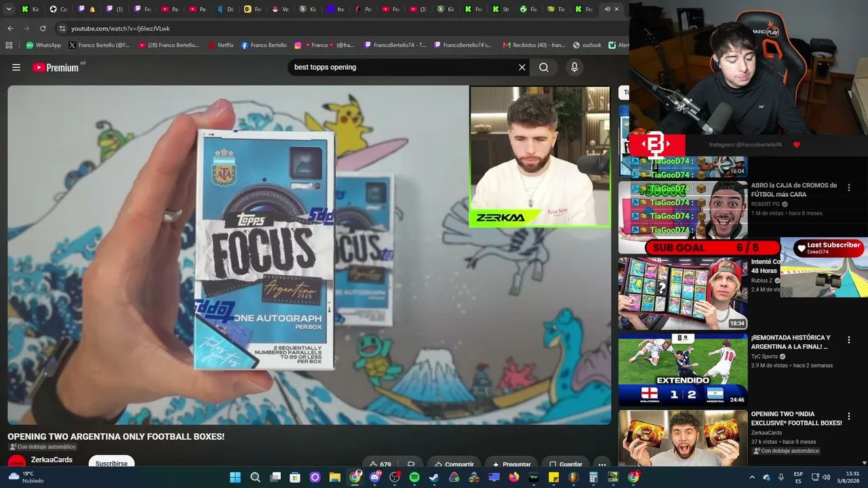Open the Chrome apps grid shortcut
Image resolution: width=868 pixels, height=488 pixels.
click(x=9, y=45)
